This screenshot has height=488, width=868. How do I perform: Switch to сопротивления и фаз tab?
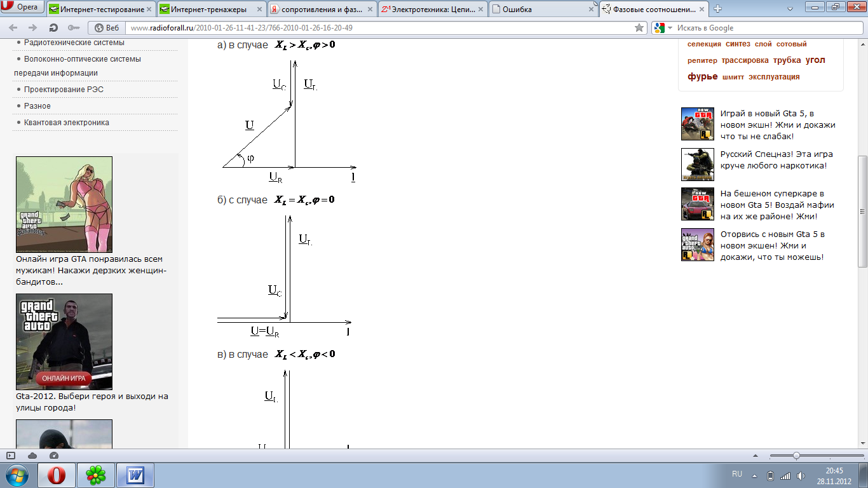322,10
